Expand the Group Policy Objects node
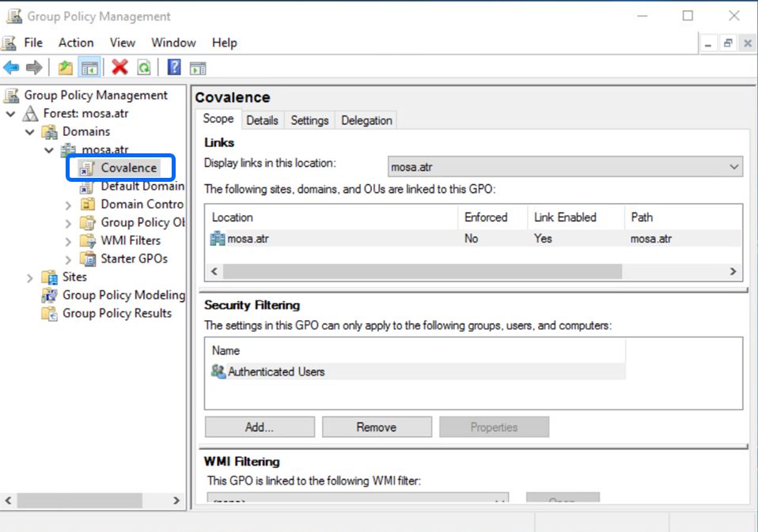 [x=68, y=224]
